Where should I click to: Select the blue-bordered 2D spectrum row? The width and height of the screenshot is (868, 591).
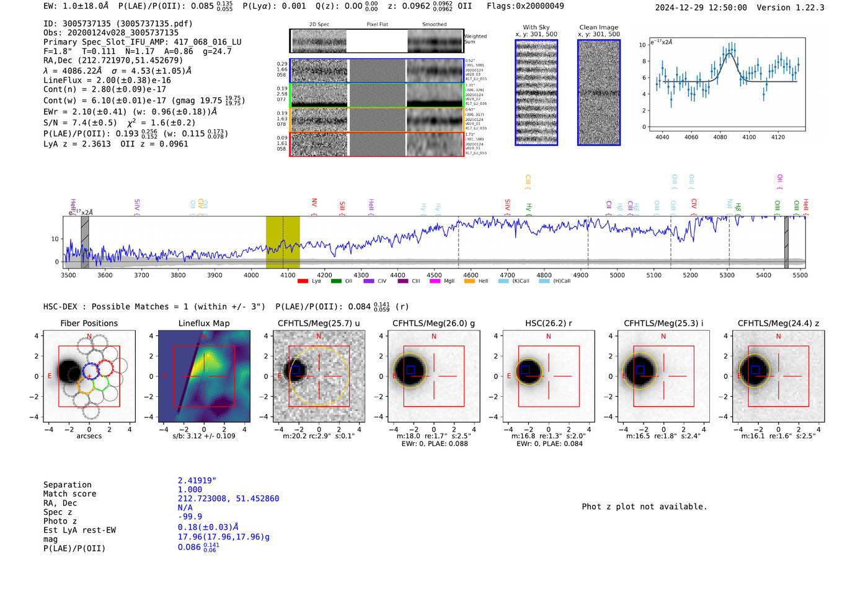[x=377, y=71]
